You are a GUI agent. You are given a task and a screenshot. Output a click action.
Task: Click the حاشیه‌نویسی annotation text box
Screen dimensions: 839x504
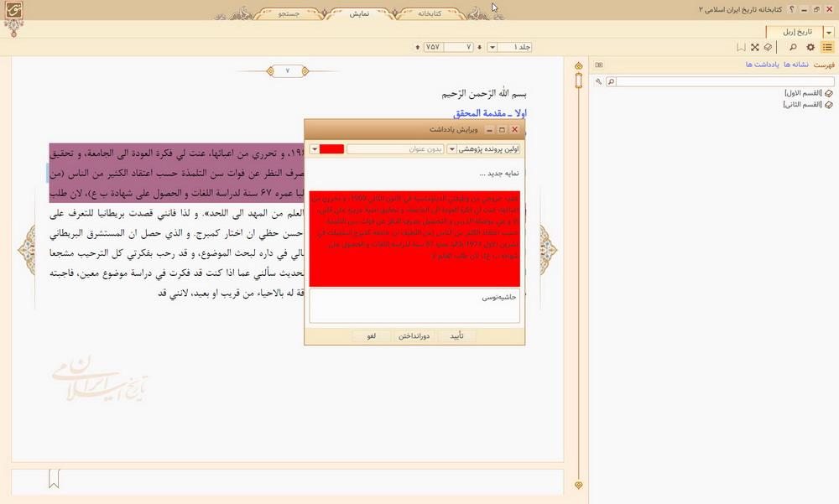(414, 306)
